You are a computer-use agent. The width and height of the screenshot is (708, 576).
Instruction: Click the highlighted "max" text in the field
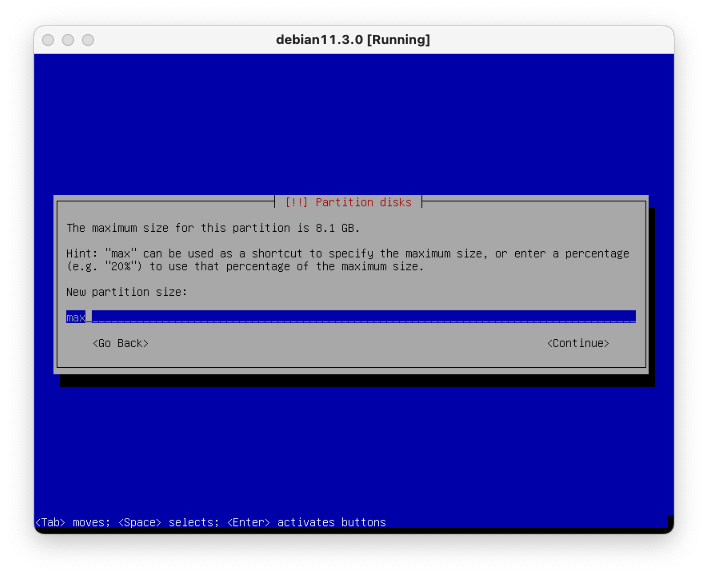76,317
